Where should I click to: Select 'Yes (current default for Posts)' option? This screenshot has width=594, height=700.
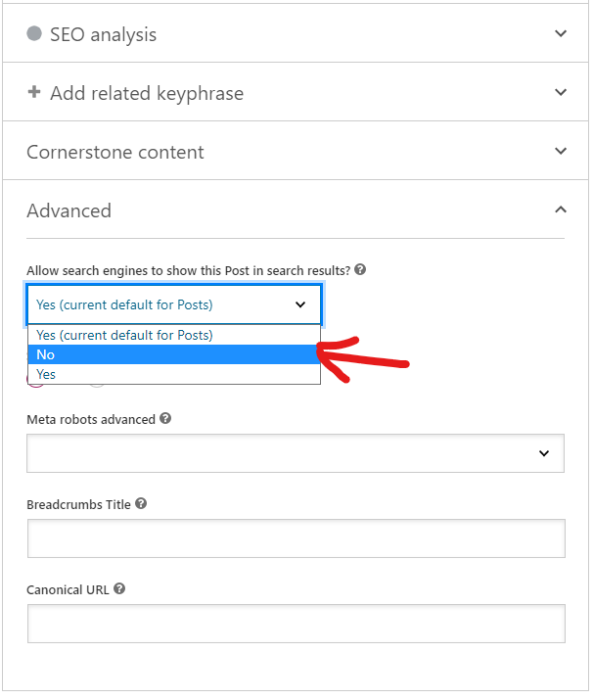pos(174,335)
